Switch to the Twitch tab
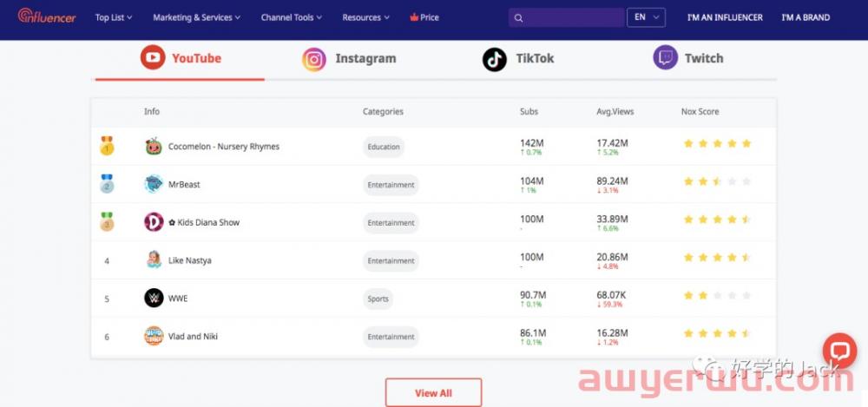The width and height of the screenshot is (868, 407). [x=688, y=58]
